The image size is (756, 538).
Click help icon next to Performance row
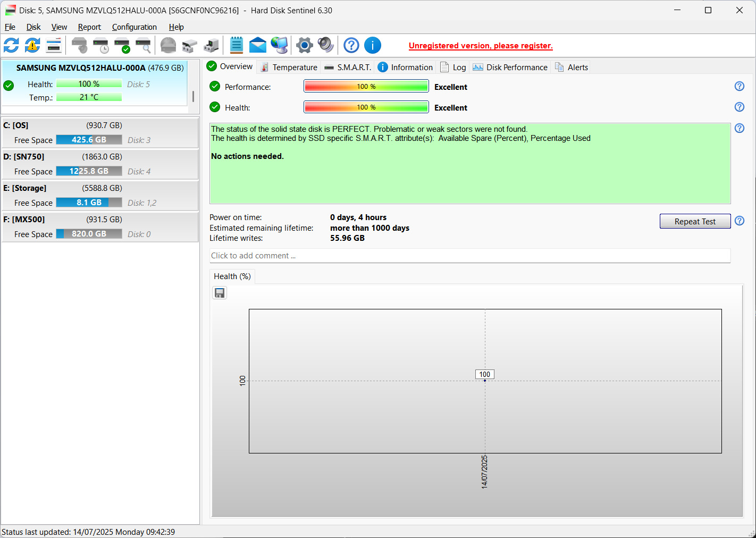click(740, 86)
